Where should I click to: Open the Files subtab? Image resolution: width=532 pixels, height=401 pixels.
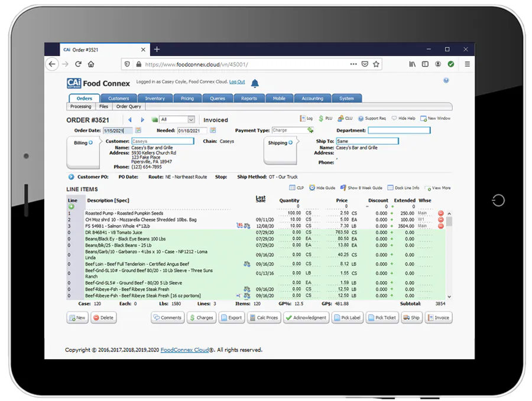point(104,106)
